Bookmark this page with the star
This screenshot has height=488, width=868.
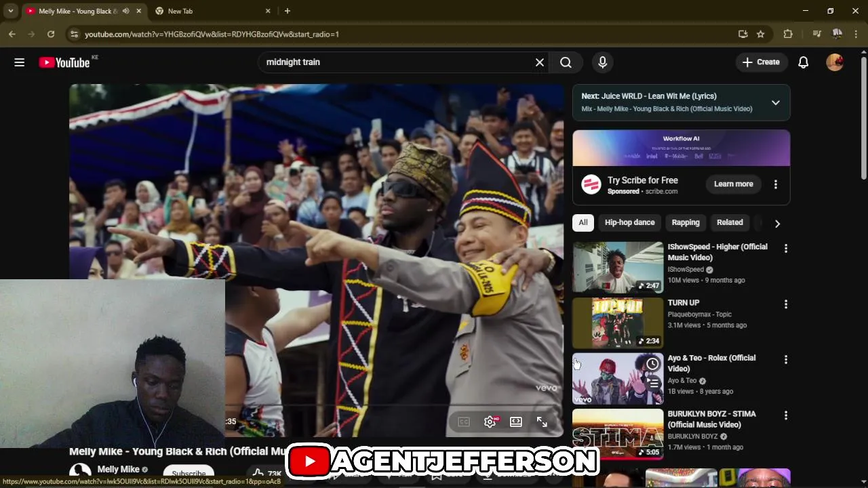761,34
